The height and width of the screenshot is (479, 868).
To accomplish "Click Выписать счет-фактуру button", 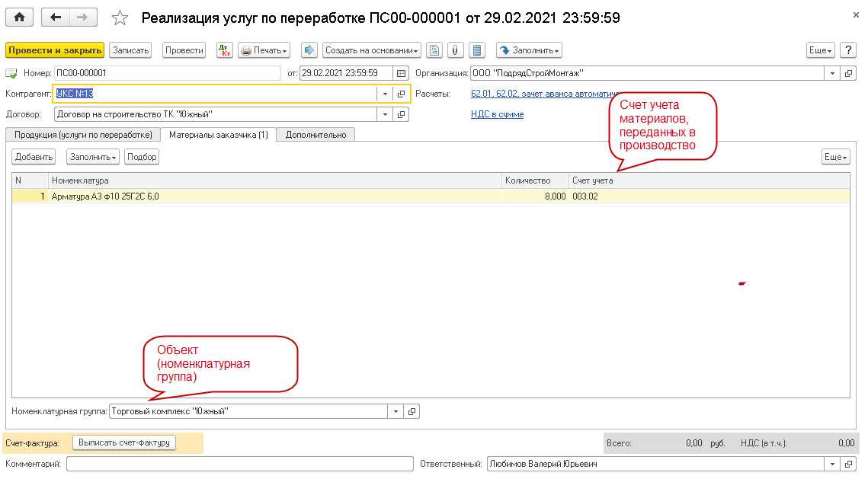I will click(x=125, y=442).
